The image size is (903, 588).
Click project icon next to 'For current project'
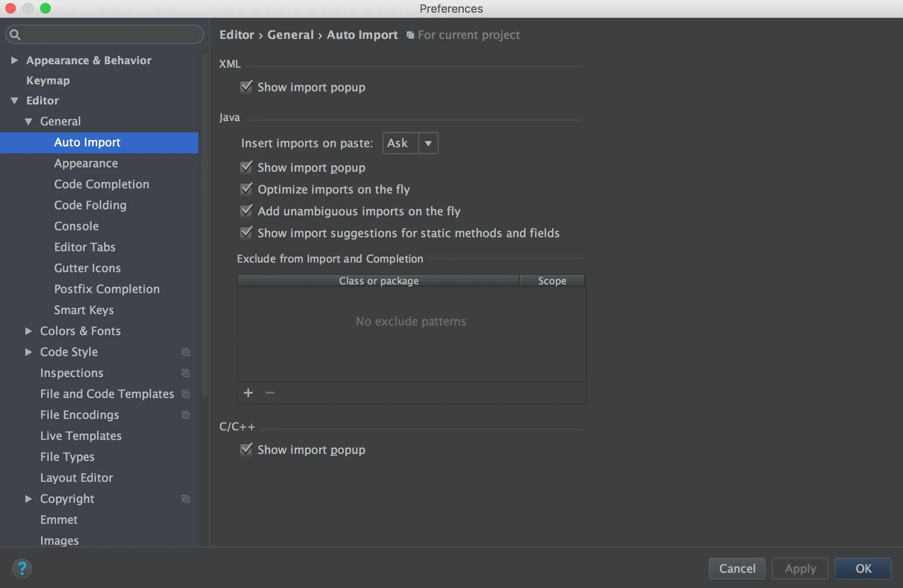(410, 35)
